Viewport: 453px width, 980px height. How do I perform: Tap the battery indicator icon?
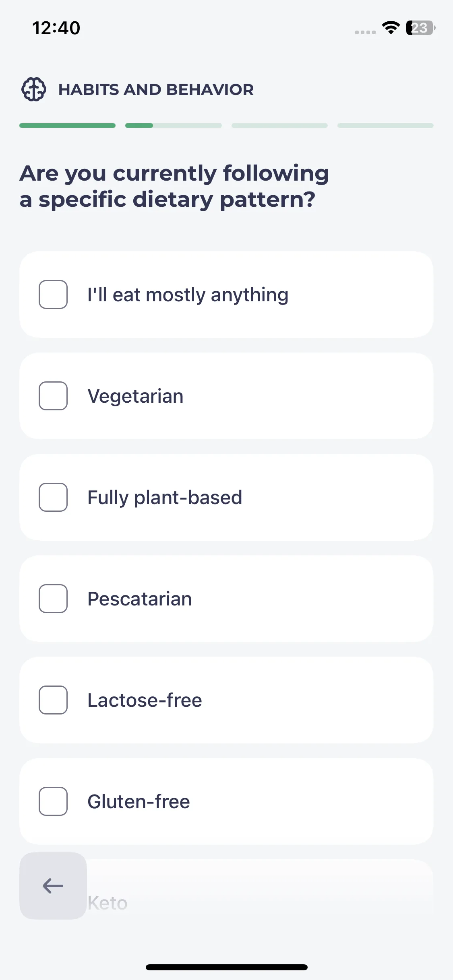(421, 28)
